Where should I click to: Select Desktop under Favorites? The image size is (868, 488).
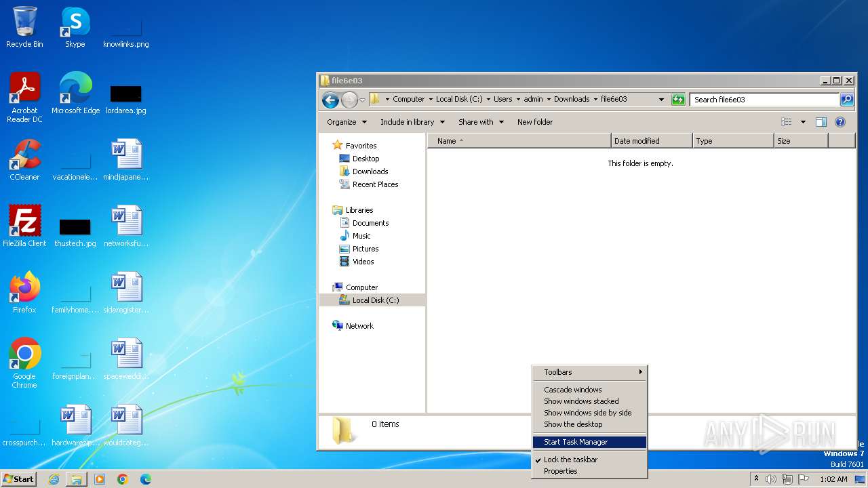[x=366, y=159]
